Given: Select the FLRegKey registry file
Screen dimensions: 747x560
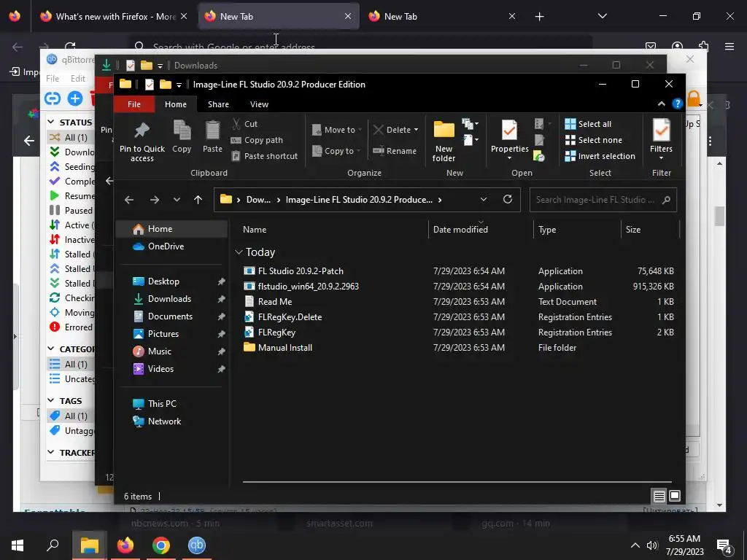Looking at the screenshot, I should pyautogui.click(x=276, y=332).
